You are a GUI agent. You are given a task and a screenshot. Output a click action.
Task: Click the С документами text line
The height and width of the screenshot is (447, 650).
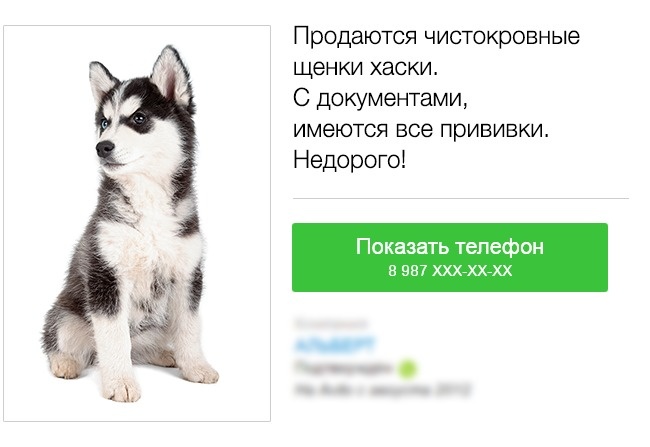click(380, 99)
